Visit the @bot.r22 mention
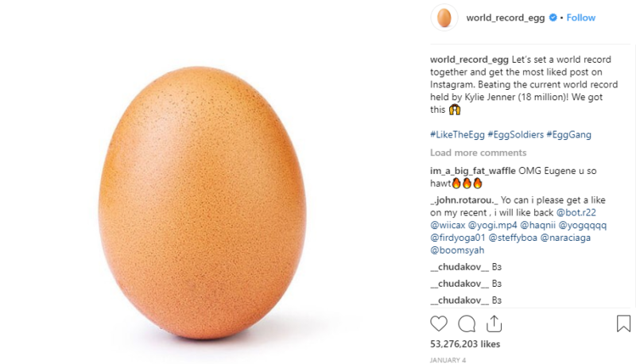 click(576, 212)
